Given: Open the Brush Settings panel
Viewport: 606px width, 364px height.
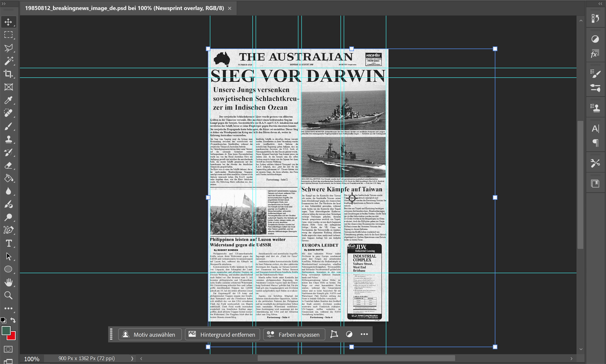Looking at the screenshot, I should [x=595, y=88].
